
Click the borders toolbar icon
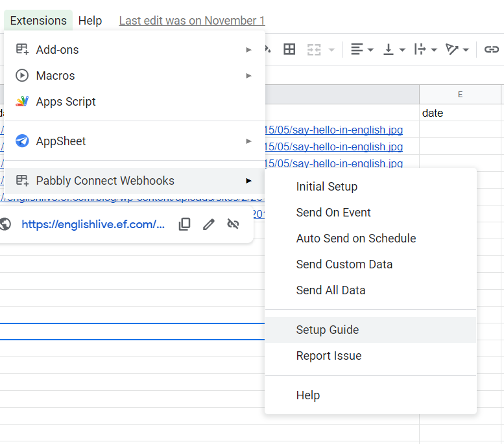pyautogui.click(x=289, y=49)
